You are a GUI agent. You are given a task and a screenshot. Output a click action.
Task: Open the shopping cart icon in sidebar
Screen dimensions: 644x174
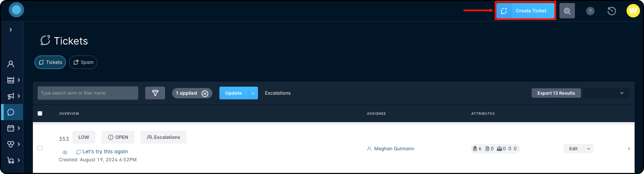[x=11, y=160]
